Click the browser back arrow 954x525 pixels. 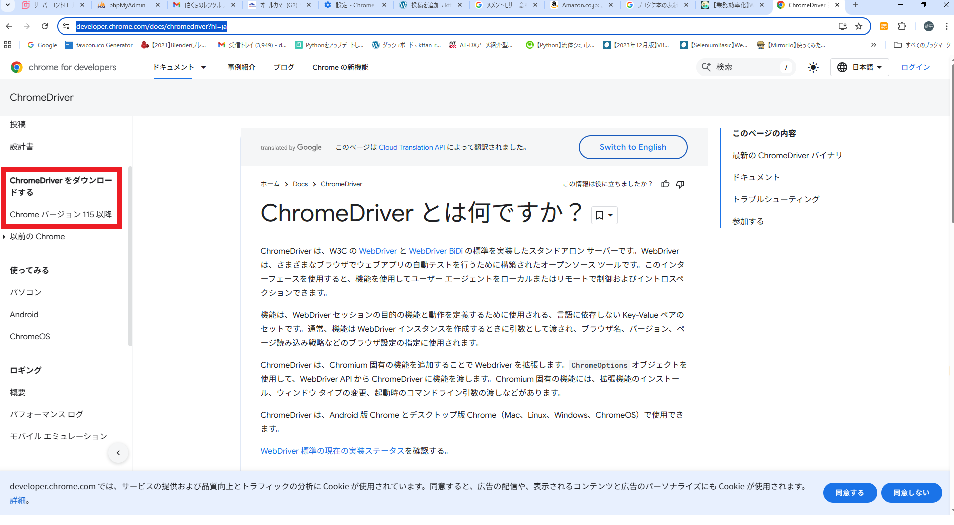[x=11, y=26]
